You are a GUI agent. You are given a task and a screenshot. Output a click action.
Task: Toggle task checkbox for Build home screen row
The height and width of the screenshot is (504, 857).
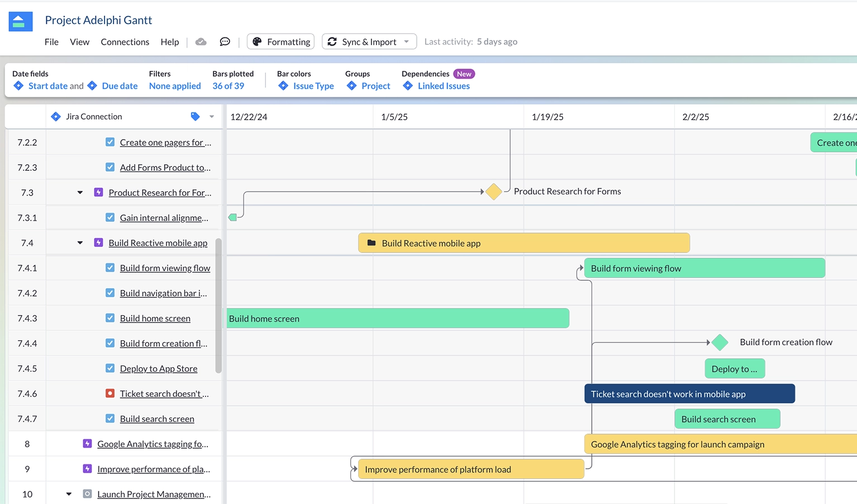click(110, 318)
